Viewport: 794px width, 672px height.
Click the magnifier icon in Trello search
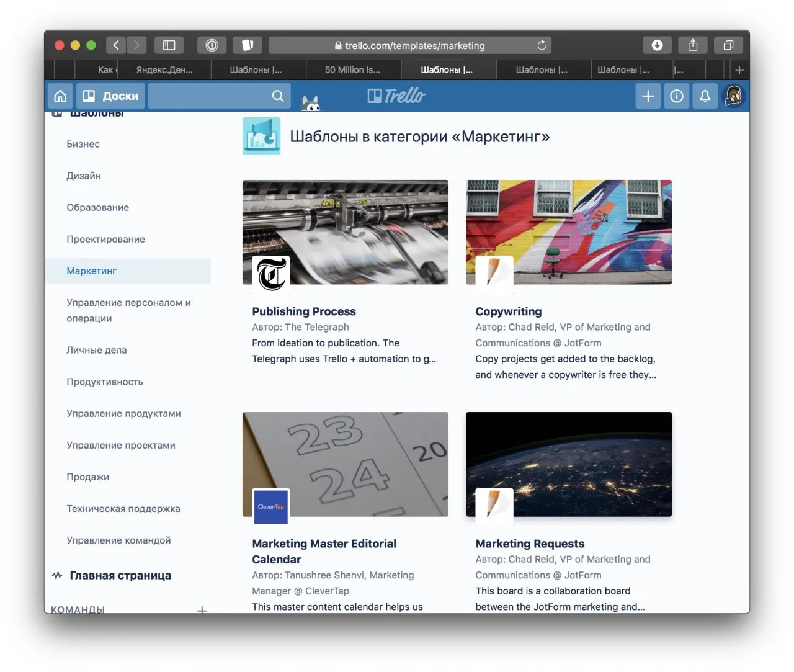278,96
